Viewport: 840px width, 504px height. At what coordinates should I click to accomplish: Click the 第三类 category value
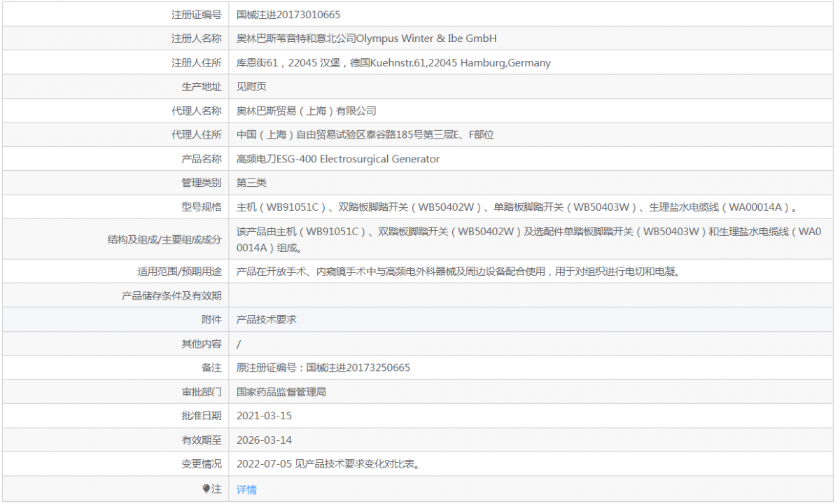click(251, 183)
